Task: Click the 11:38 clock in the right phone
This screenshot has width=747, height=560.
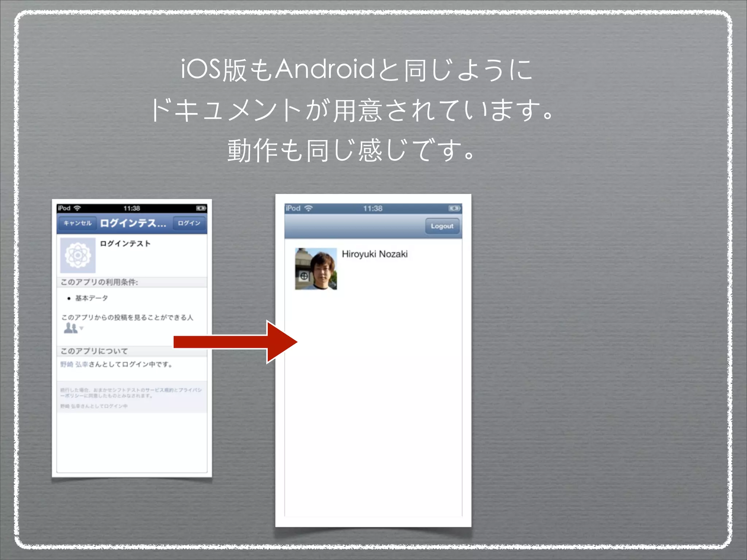Action: tap(373, 209)
